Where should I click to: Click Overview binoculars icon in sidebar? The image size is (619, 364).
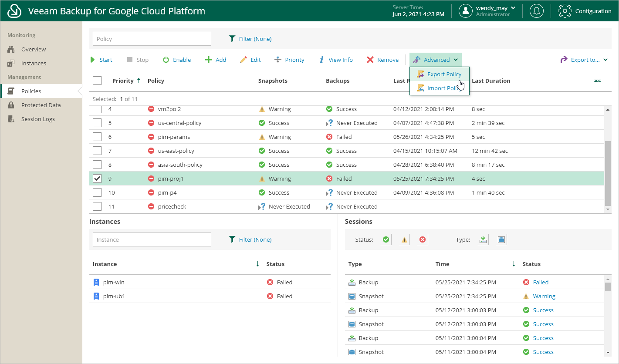click(x=11, y=49)
